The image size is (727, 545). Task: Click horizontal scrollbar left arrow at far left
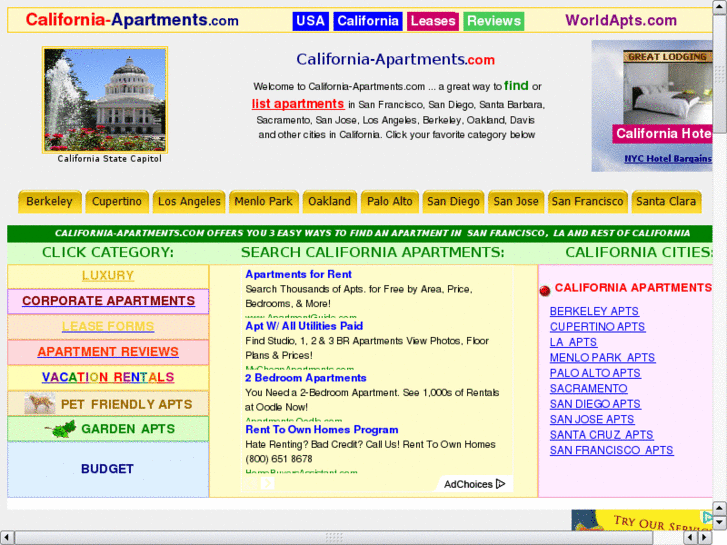tap(6, 538)
